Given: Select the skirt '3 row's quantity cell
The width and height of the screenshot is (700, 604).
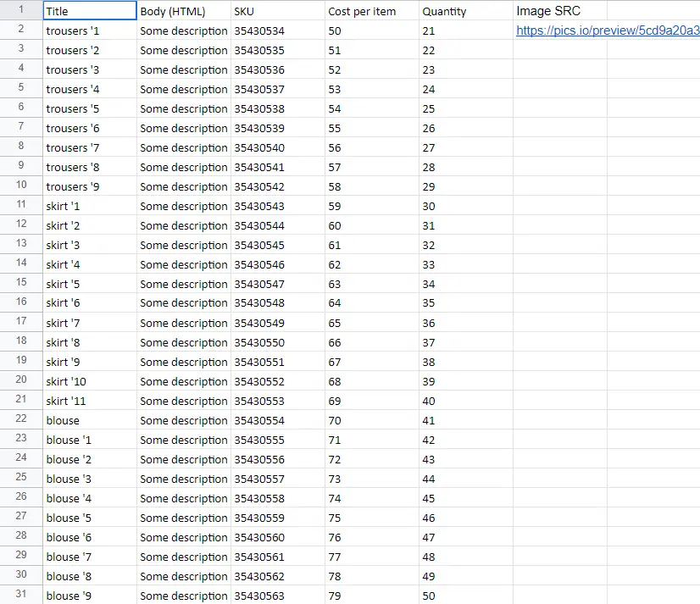Looking at the screenshot, I should (x=466, y=245).
